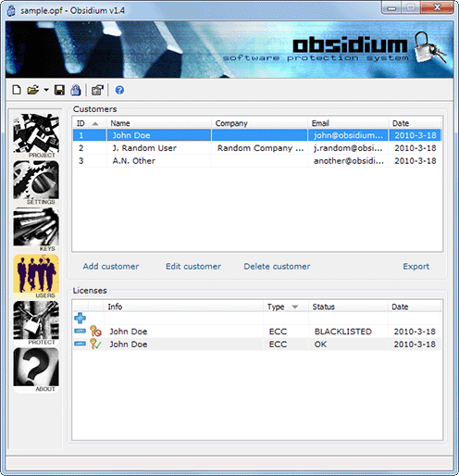Open the Project sidebar section

(x=36, y=136)
